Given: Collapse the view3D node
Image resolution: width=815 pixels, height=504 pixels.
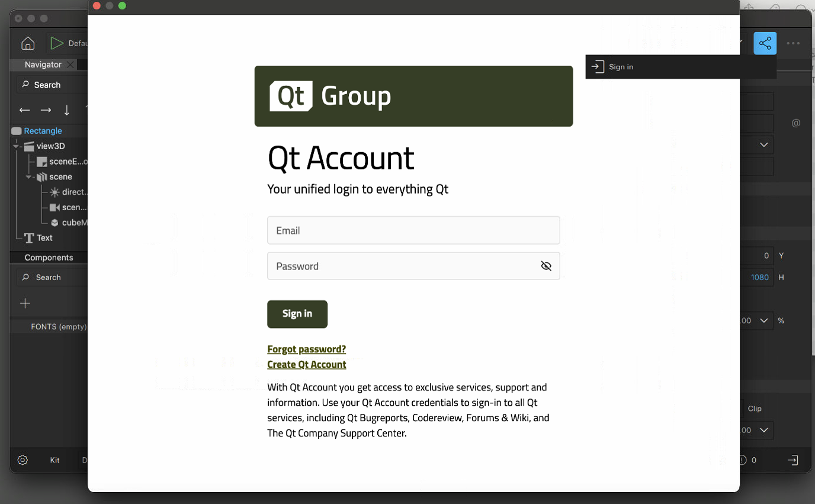Looking at the screenshot, I should 17,146.
